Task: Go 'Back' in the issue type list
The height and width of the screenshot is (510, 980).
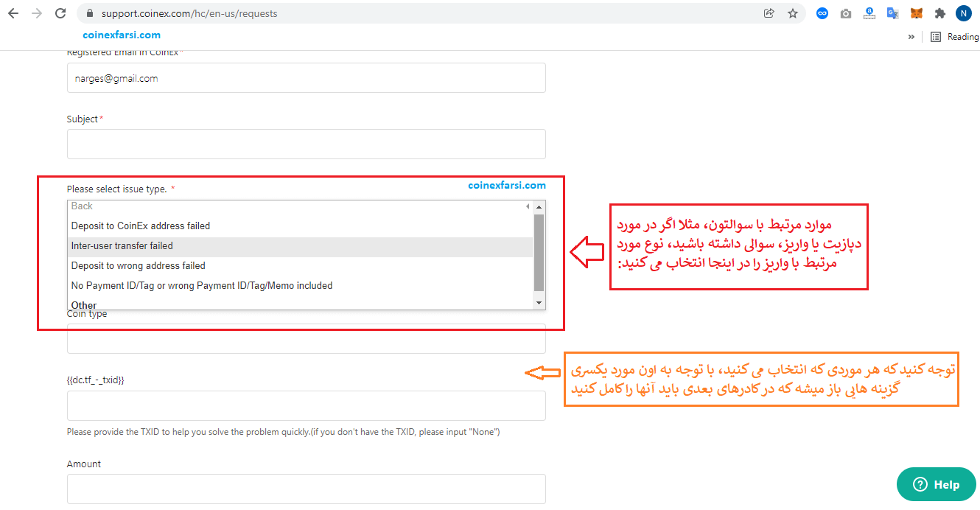Action: click(x=82, y=206)
